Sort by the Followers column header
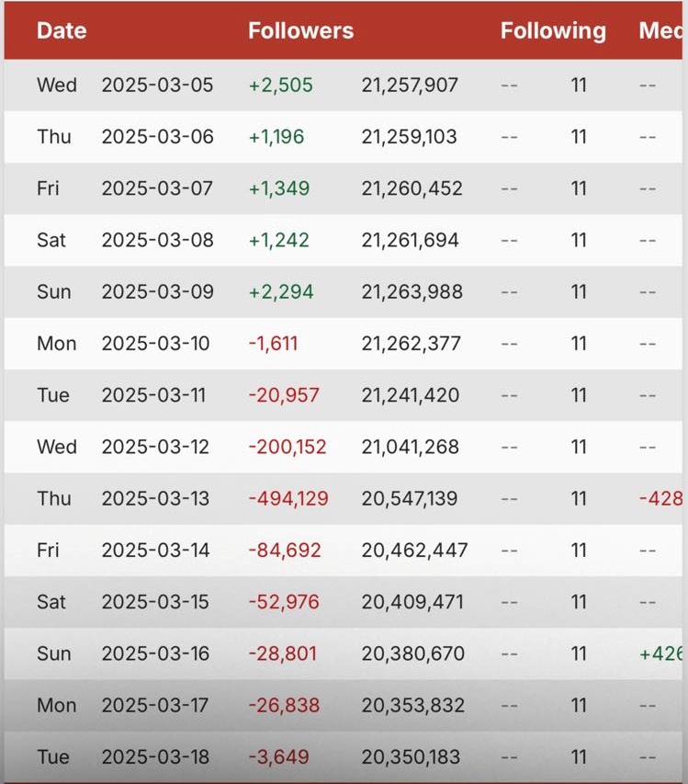 (x=300, y=30)
